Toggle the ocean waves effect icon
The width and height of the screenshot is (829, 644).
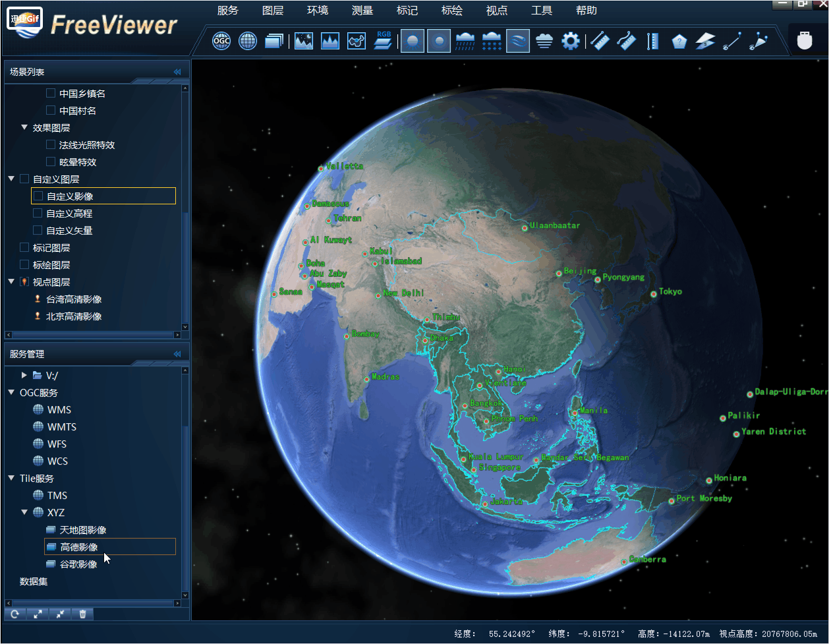click(517, 40)
